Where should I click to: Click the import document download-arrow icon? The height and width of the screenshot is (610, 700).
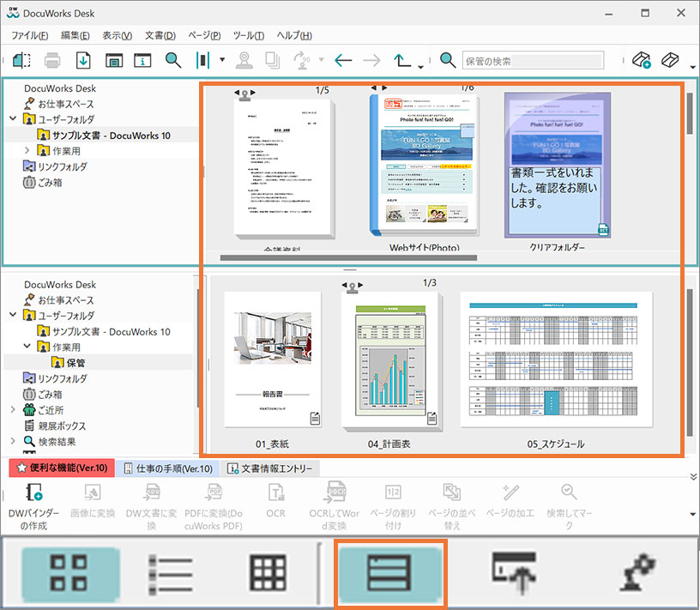[x=83, y=60]
